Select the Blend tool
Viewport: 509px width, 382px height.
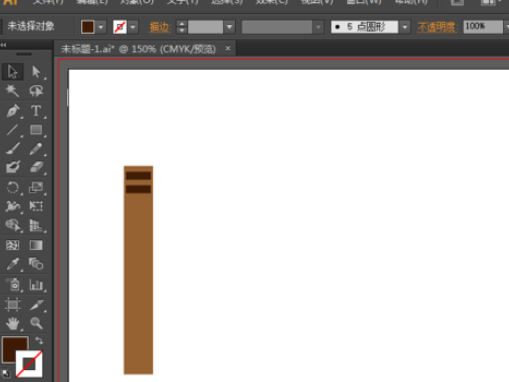point(36,264)
